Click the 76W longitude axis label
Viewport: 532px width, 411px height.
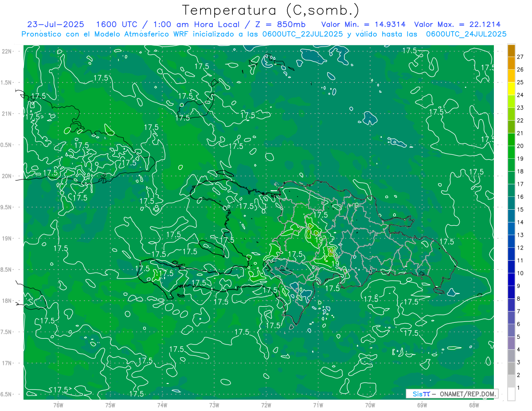pos(58,405)
